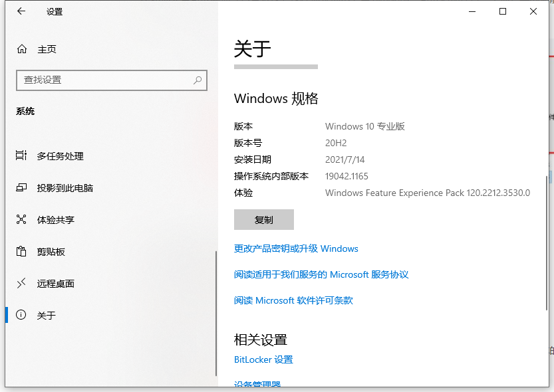The width and height of the screenshot is (554, 392).
Task: Click the 查找设置 search field
Action: 100,80
